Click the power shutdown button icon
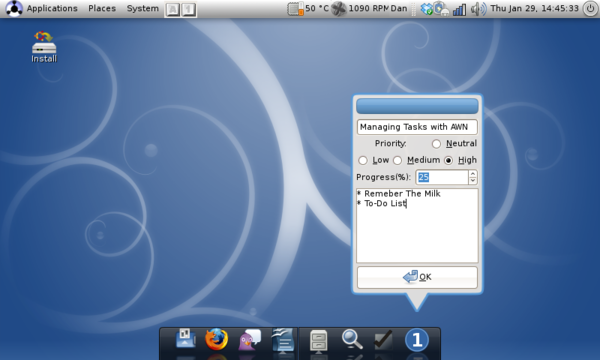 tap(590, 8)
